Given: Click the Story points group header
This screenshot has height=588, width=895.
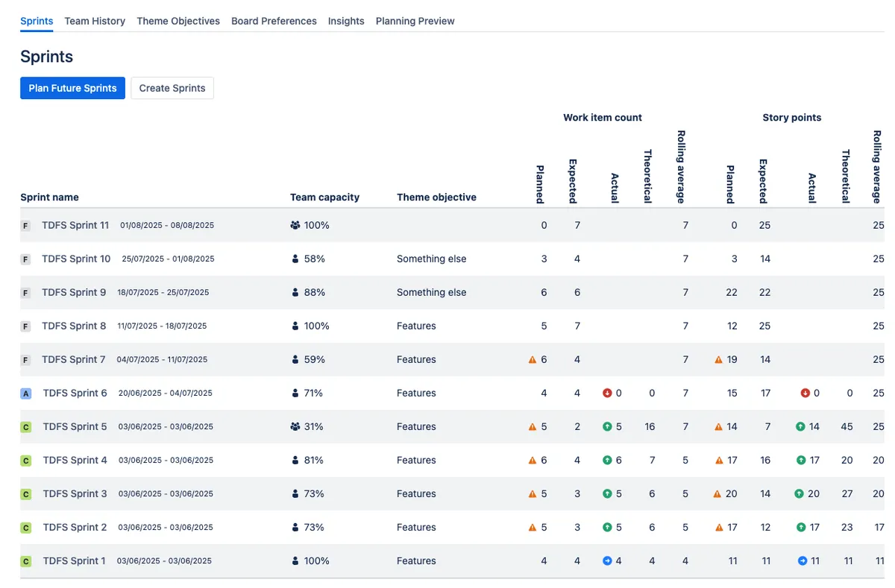Looking at the screenshot, I should (x=792, y=117).
